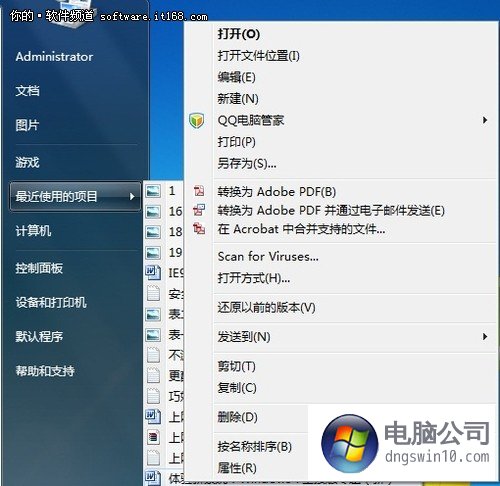
Task: Open recent item starting with IE9
Action: pyautogui.click(x=176, y=273)
